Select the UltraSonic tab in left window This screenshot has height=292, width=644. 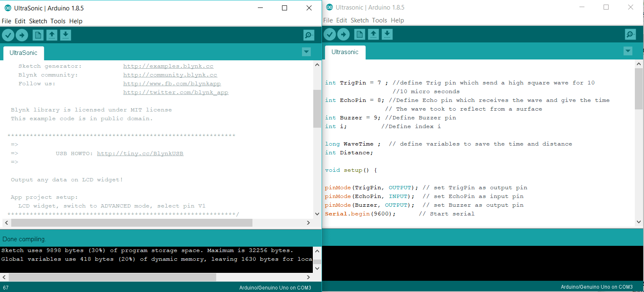(x=23, y=53)
